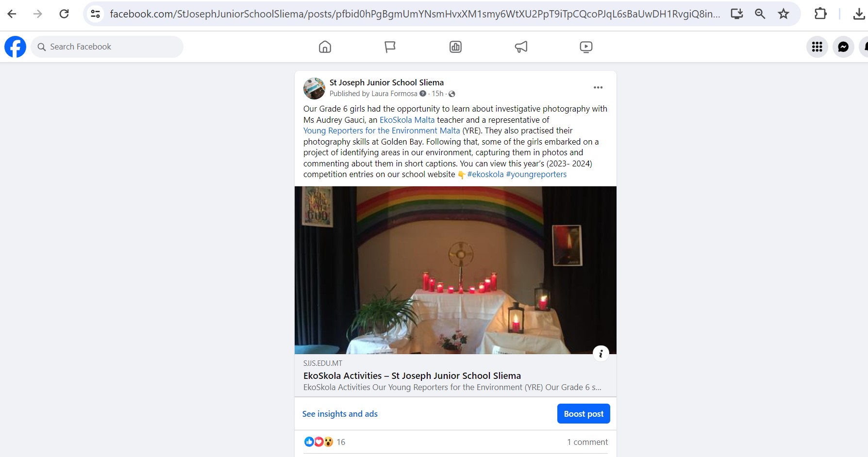Open Young Reporters for the Environment Malta link

[382, 131]
